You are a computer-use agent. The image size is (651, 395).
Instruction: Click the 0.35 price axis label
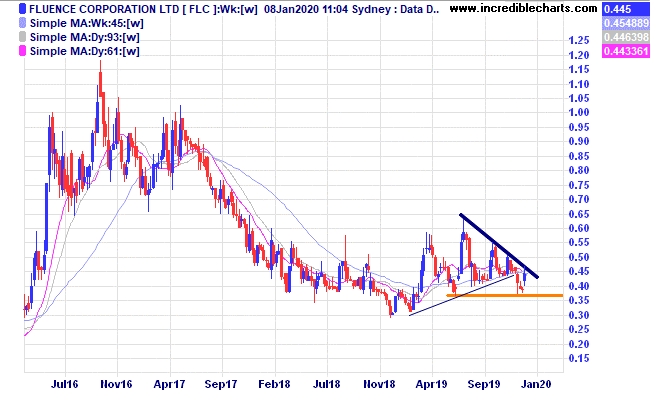(x=579, y=300)
